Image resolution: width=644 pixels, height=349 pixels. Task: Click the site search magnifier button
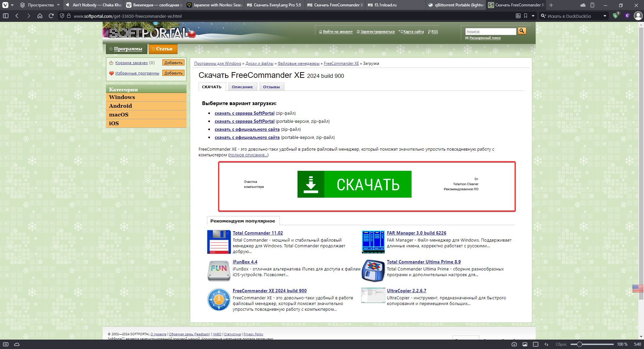point(522,31)
